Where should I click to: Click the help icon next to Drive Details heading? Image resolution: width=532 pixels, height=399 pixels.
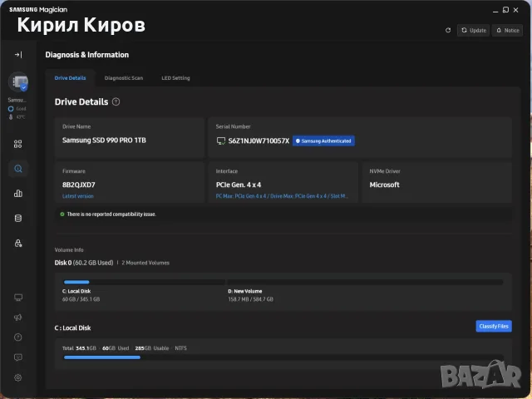point(116,101)
